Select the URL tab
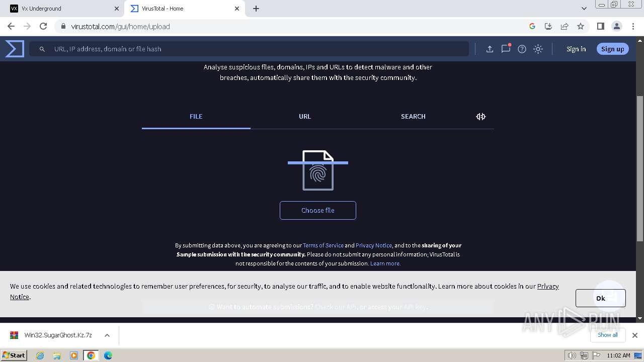This screenshot has height=362, width=644. 305,116
